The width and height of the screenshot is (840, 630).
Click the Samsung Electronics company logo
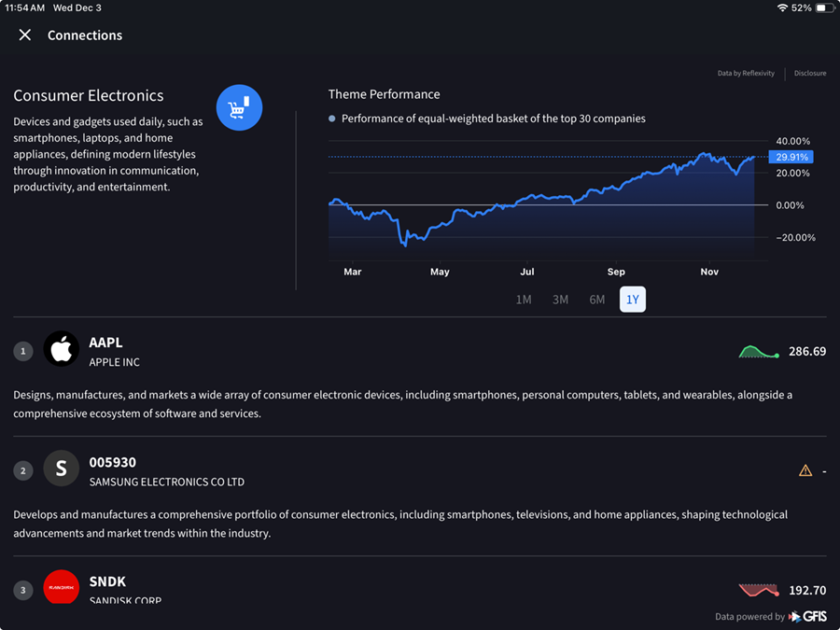(x=61, y=470)
